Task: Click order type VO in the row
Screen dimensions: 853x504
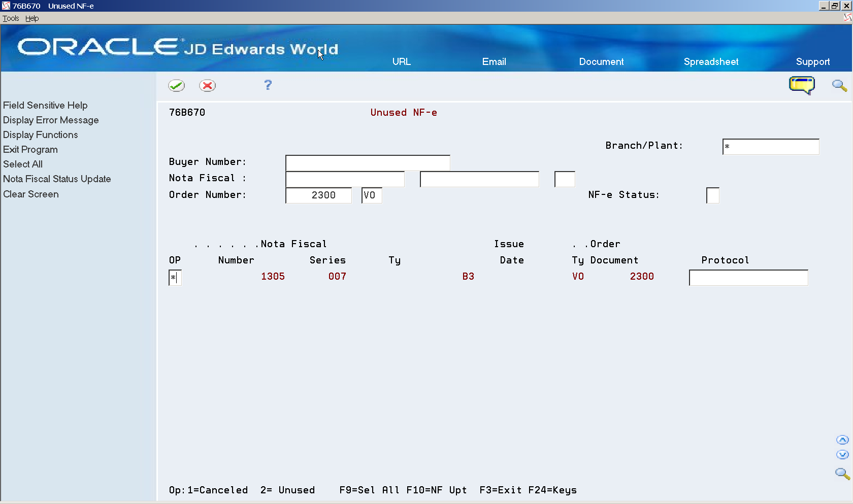Action: click(578, 276)
